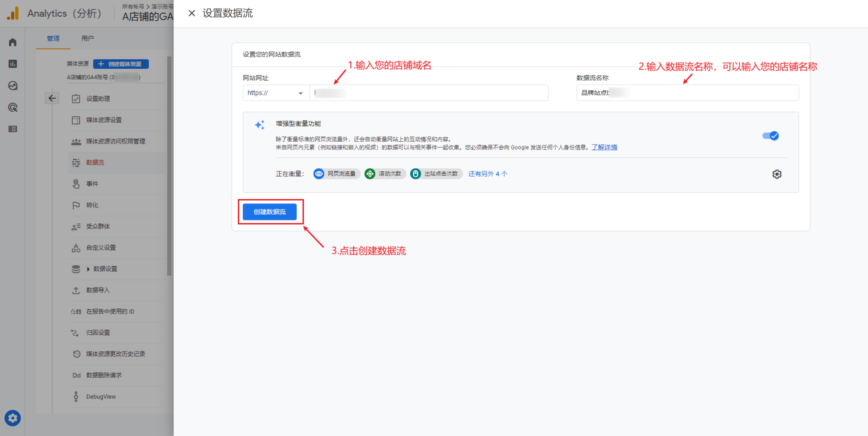Open the Advertising target icon

click(x=12, y=107)
